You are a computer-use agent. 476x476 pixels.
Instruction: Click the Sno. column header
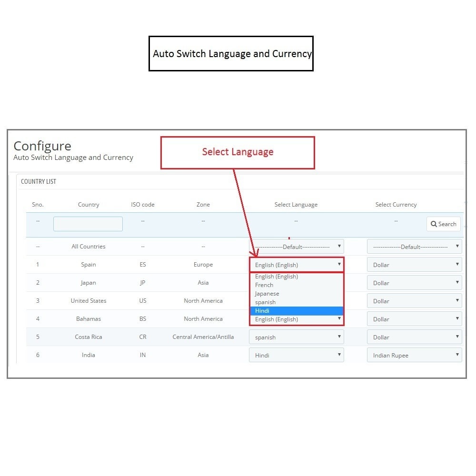[38, 205]
